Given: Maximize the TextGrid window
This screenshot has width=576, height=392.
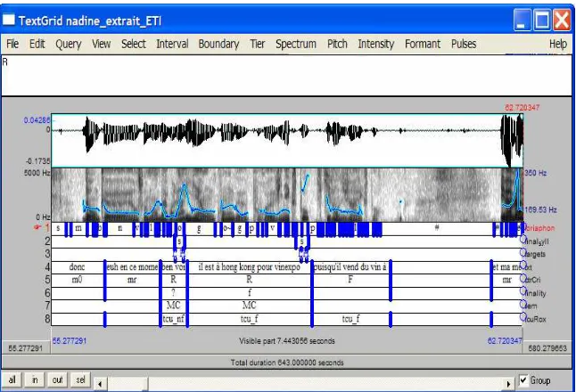Looking at the screenshot, I should click(x=542, y=20).
